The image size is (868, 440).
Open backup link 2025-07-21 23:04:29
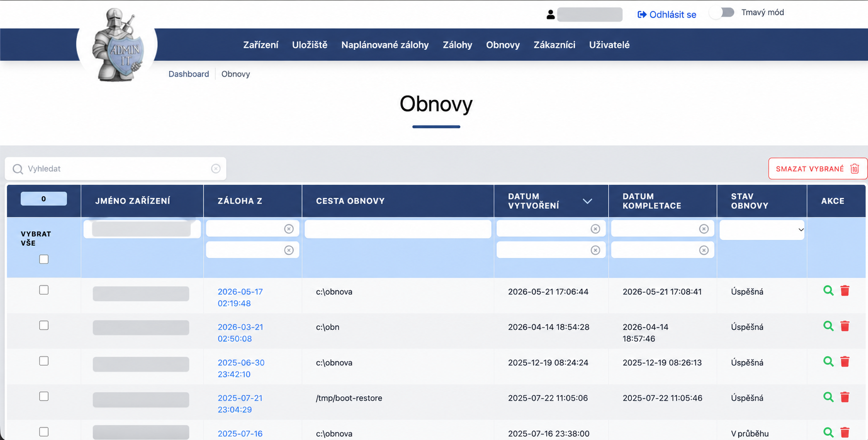click(240, 404)
